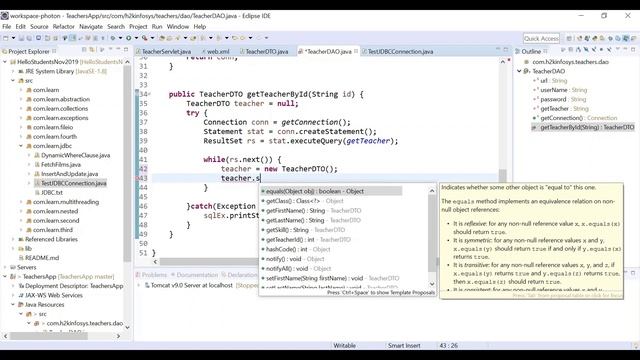Expand the com.learn.multithreading package

(x=21, y=202)
